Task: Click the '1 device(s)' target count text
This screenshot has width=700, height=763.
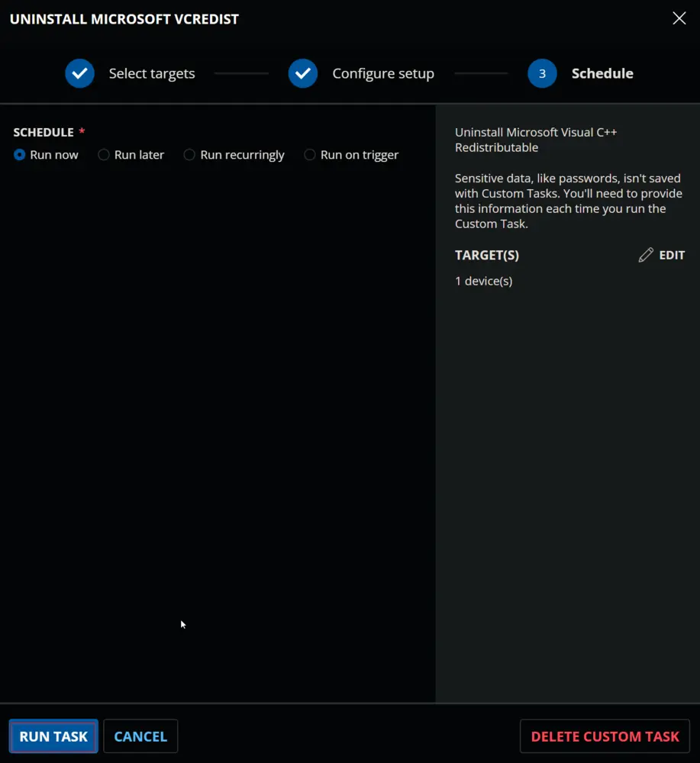Action: pyautogui.click(x=483, y=282)
